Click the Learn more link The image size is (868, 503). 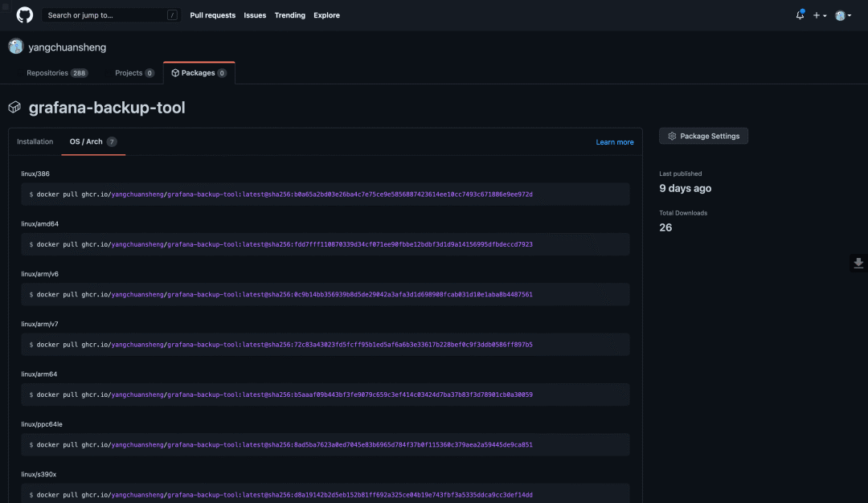tap(615, 141)
